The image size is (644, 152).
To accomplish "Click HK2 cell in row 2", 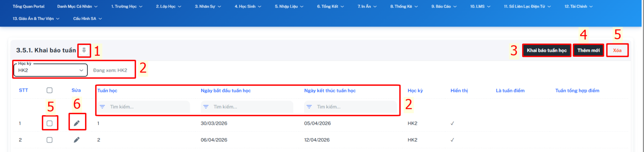I will point(412,140).
